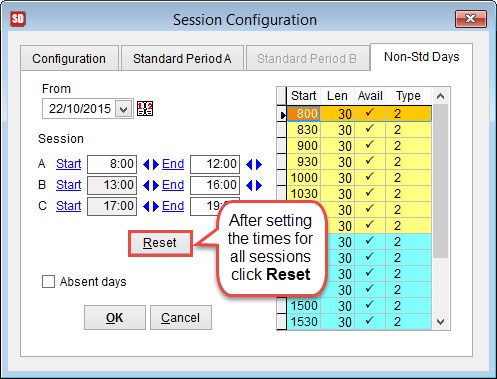Viewport: 497px width, 379px height.
Task: Click the Session C start time field 17:00
Action: 112,206
